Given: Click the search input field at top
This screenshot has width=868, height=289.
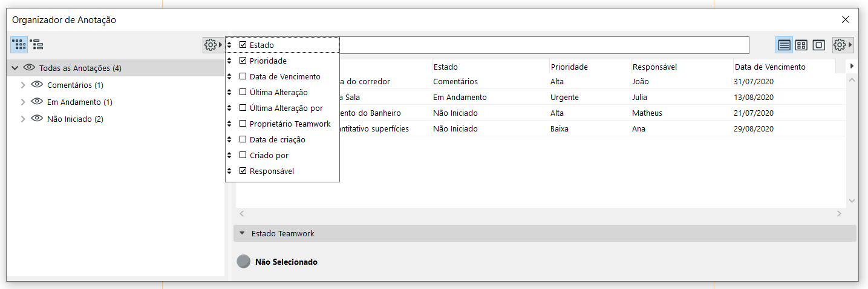Looking at the screenshot, I should pyautogui.click(x=543, y=45).
